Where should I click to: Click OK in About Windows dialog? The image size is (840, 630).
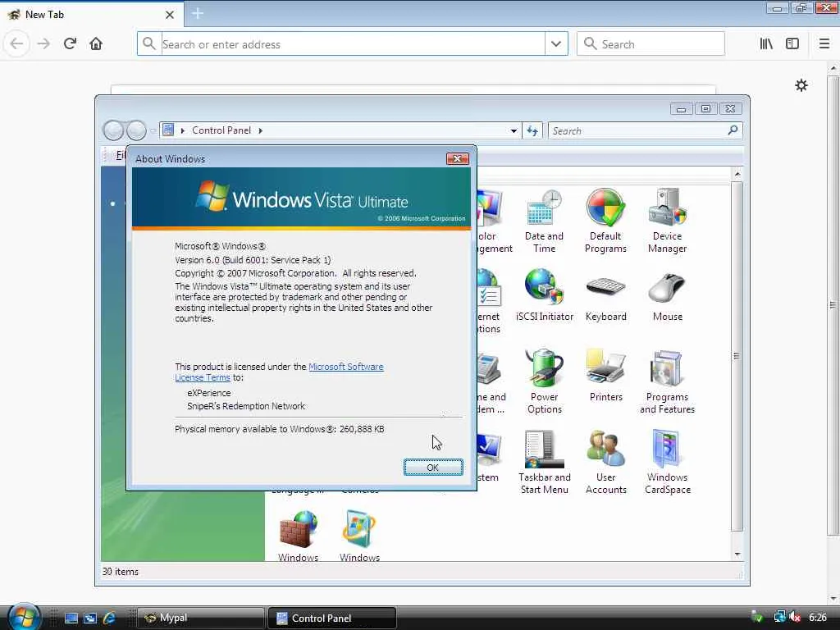coord(433,467)
